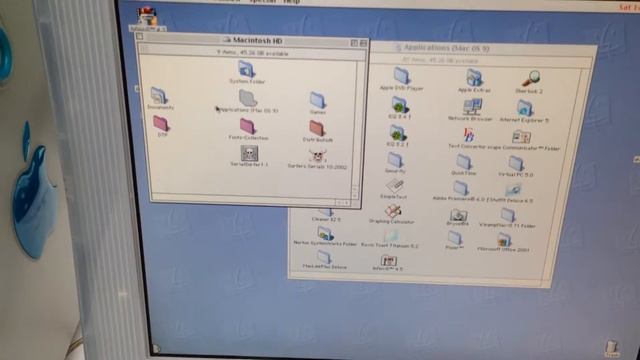
Task: Open the Netscape Communicator Folder icon
Action: click(x=521, y=137)
